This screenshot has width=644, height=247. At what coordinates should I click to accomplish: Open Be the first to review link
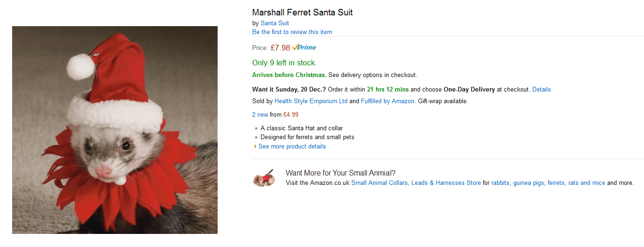[x=292, y=32]
